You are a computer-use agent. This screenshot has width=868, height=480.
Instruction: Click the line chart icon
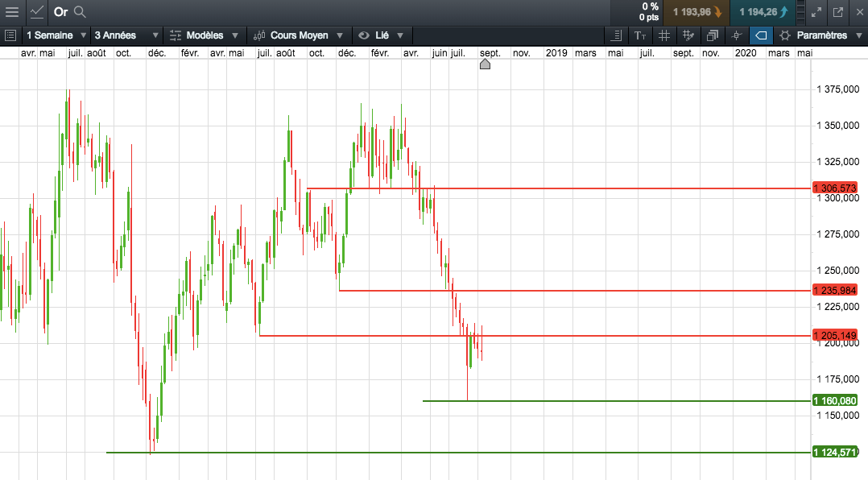pos(37,11)
